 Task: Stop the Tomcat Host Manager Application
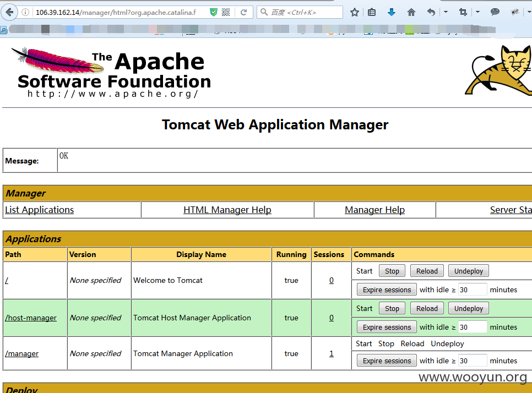pyautogui.click(x=392, y=309)
